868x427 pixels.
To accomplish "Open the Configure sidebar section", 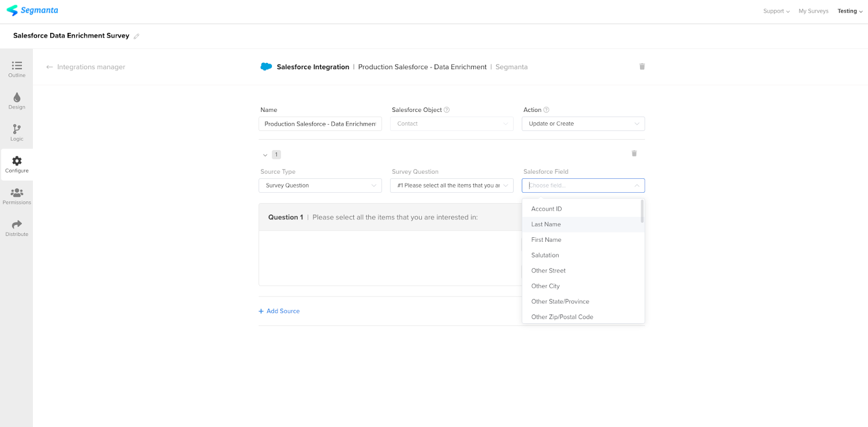I will 17,164.
